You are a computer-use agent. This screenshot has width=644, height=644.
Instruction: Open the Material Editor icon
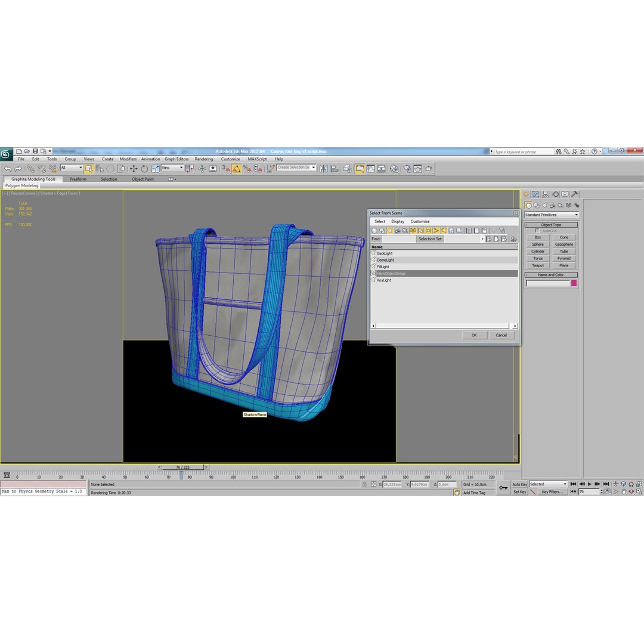click(394, 169)
